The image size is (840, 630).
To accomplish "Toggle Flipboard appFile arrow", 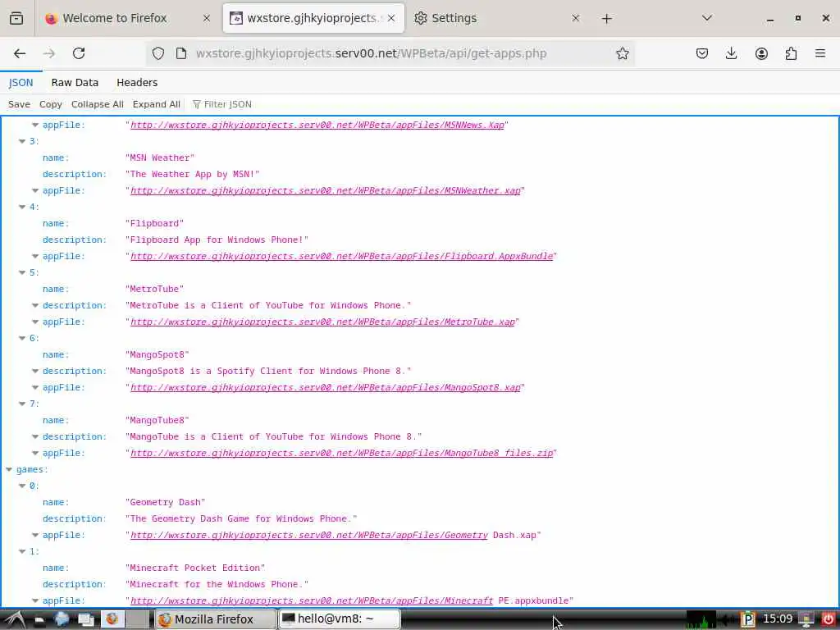I will pos(34,256).
